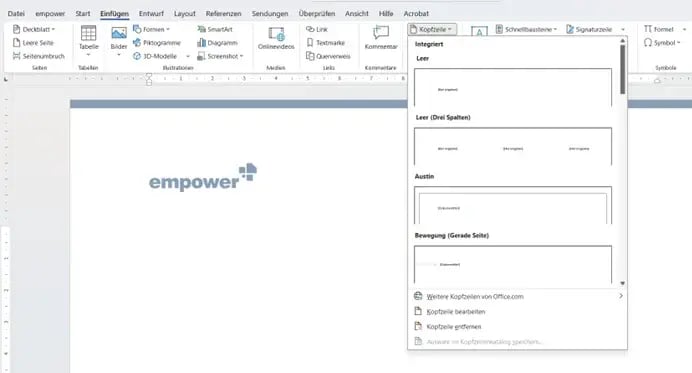Insert a Leere Seite
The height and width of the screenshot is (373, 692).
coord(33,43)
